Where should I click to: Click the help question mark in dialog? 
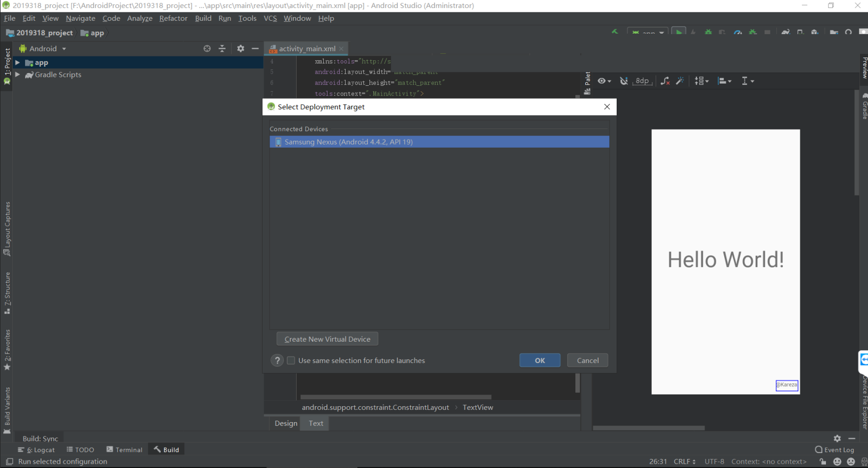pos(277,360)
